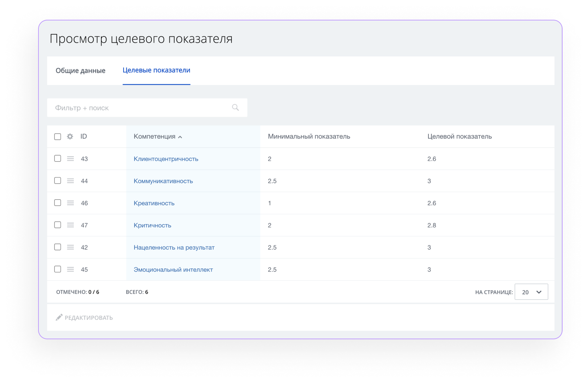Select the Целевые показатели tab
This screenshot has height=383, width=588.
156,70
